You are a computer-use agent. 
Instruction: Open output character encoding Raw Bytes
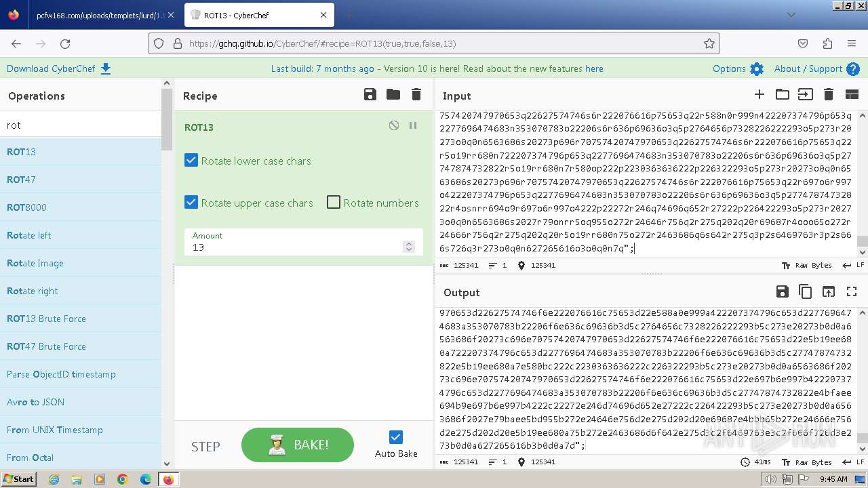(807, 462)
